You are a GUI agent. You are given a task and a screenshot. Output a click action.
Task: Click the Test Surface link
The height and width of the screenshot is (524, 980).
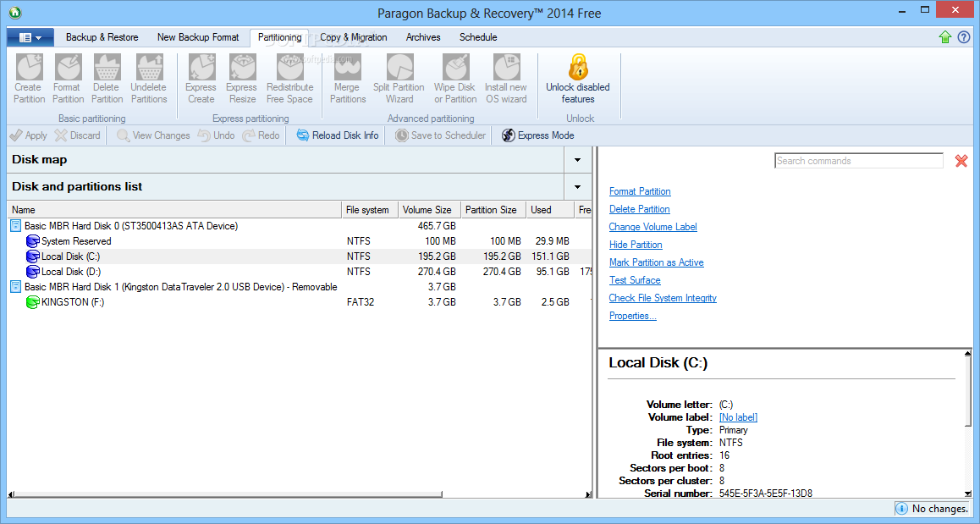(x=635, y=280)
